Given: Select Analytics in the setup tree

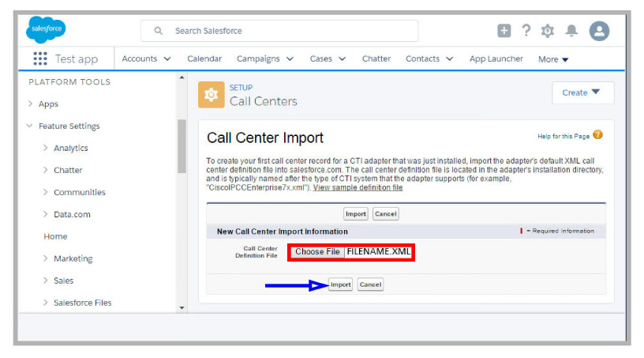Looking at the screenshot, I should (x=71, y=148).
